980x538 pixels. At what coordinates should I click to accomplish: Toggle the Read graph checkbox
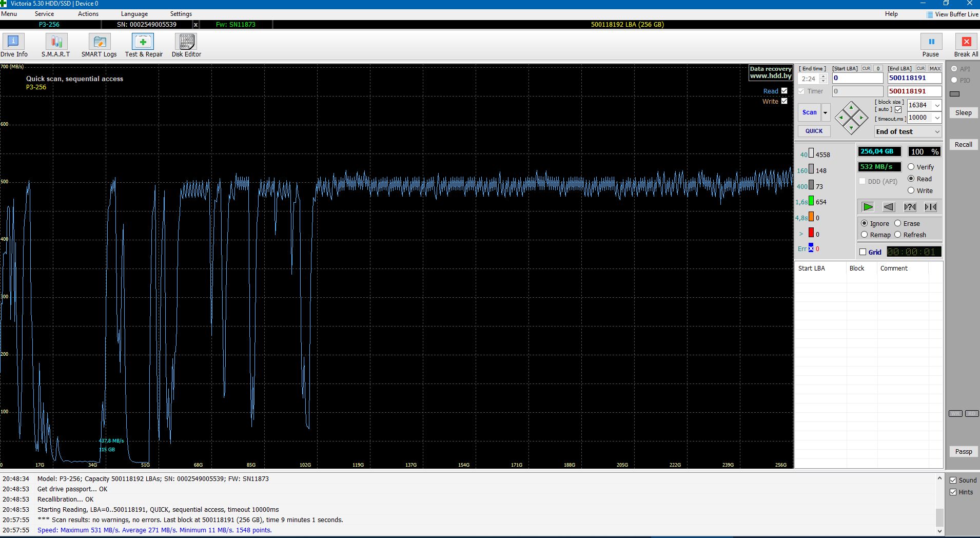784,91
